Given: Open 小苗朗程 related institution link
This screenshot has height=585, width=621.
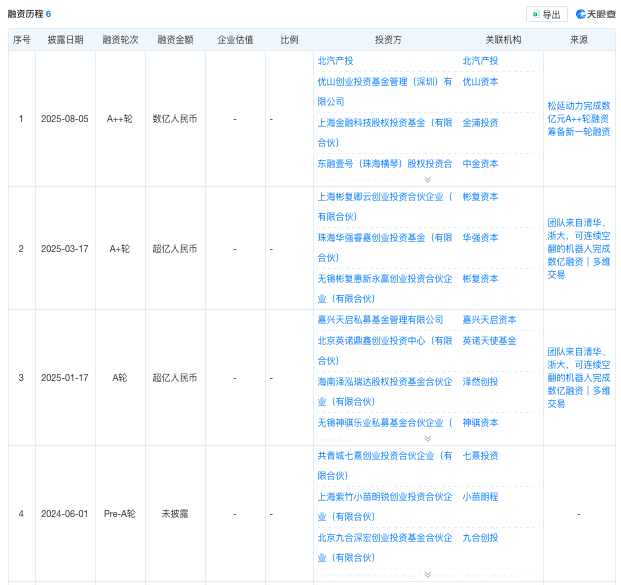Looking at the screenshot, I should [480, 497].
